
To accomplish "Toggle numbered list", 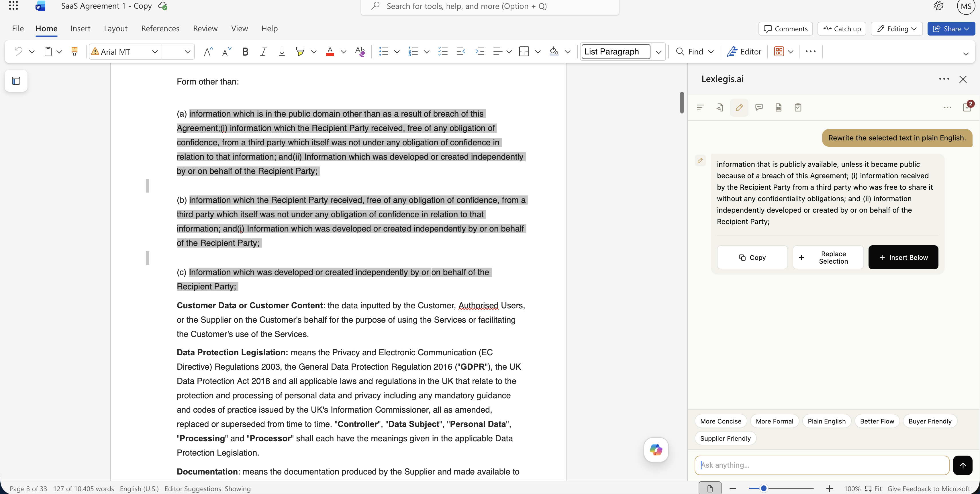I will coord(413,51).
